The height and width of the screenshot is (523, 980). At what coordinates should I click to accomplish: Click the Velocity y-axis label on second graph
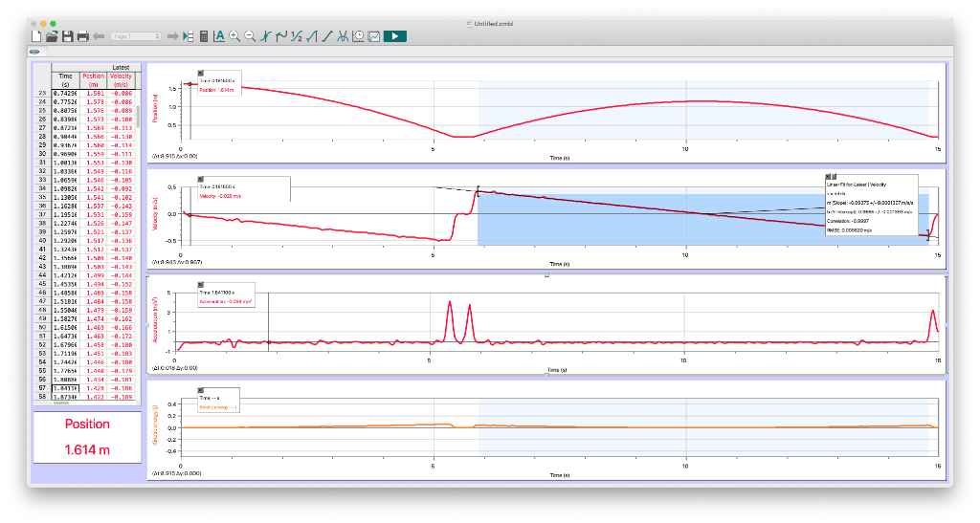tap(155, 213)
